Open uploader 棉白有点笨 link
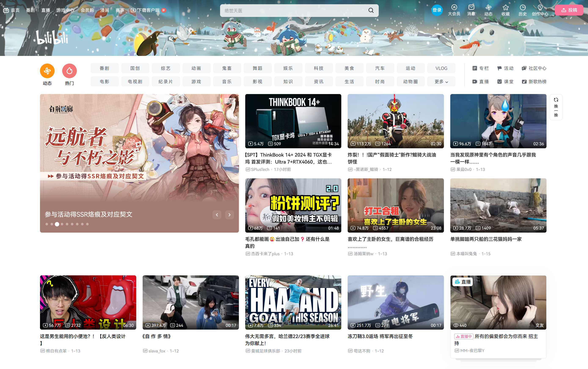 (x=56, y=351)
